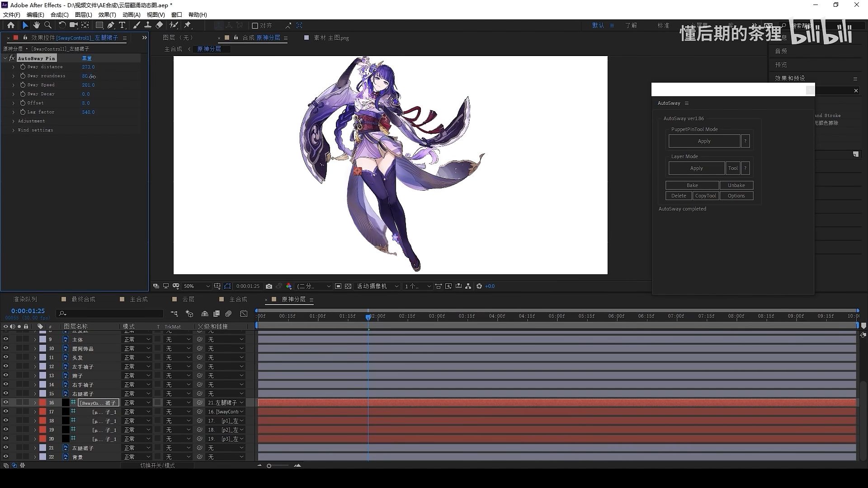Open the 文件(F) menu

pos(12,15)
